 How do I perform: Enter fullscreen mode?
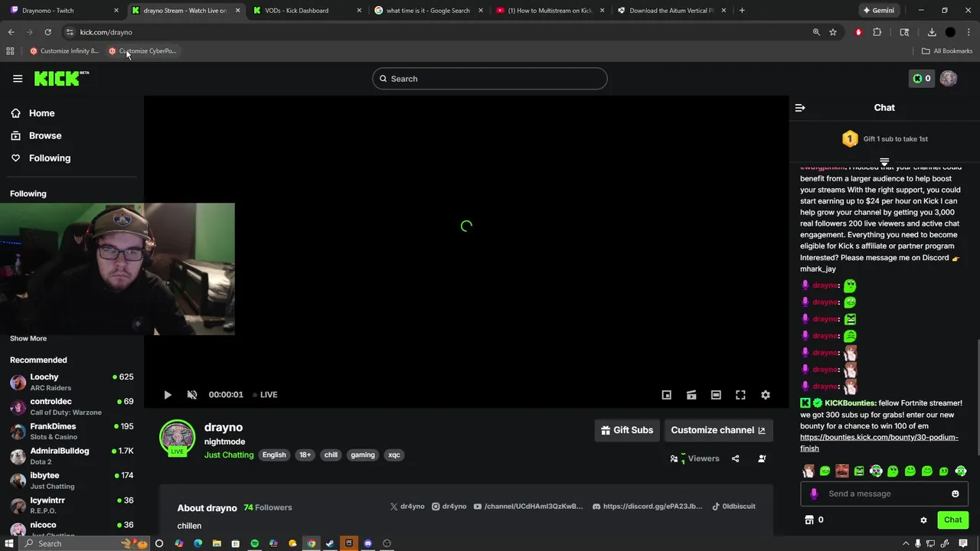point(740,395)
